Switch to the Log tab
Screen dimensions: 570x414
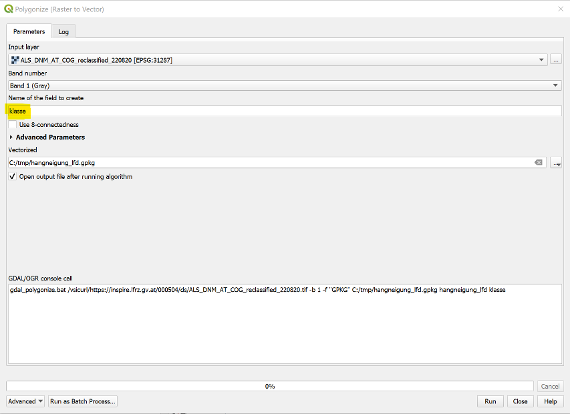64,32
